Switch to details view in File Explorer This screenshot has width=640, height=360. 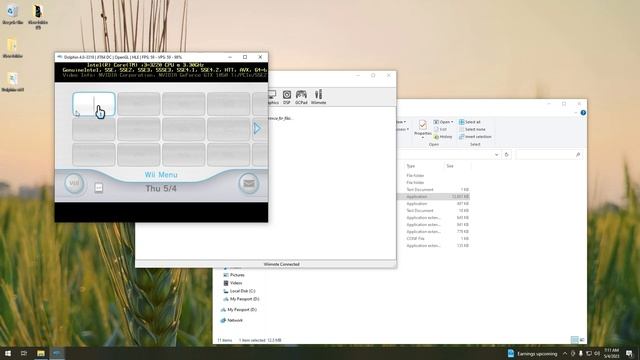coord(574,340)
